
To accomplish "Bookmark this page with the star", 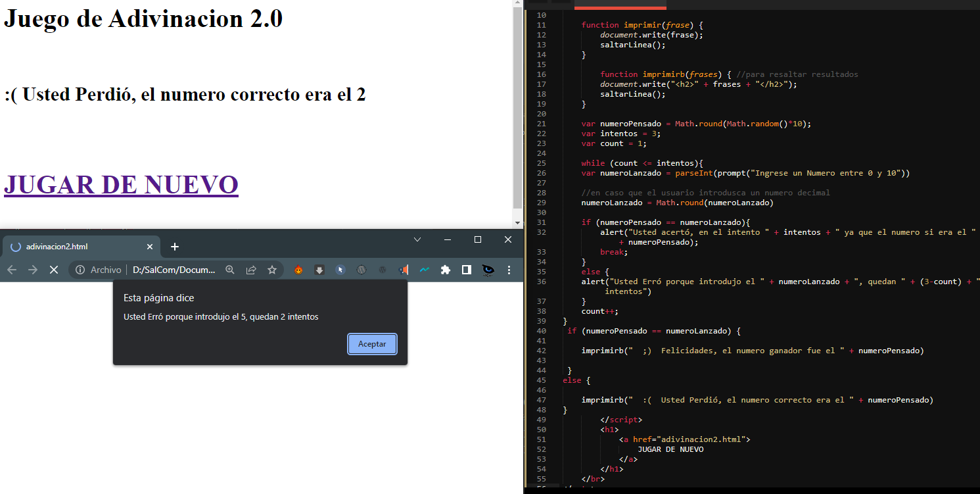I will coord(271,270).
